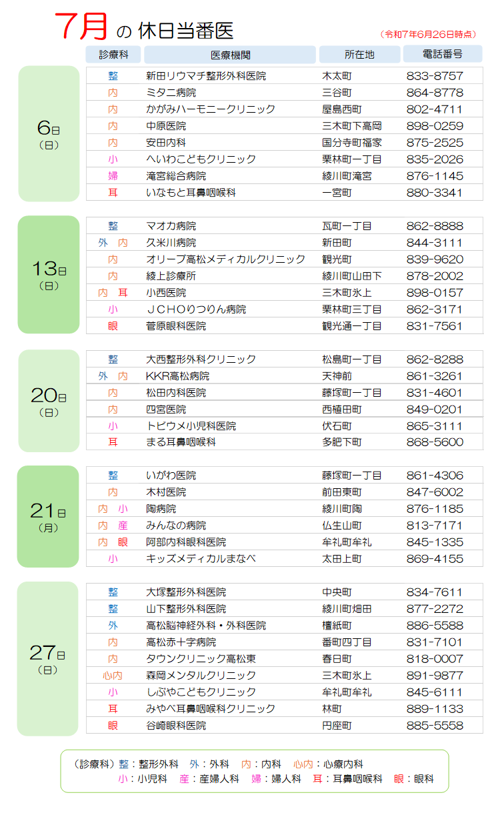The width and height of the screenshot is (504, 821).
Task: Select KKR高松病院 row
Action: pyautogui.click(x=285, y=376)
